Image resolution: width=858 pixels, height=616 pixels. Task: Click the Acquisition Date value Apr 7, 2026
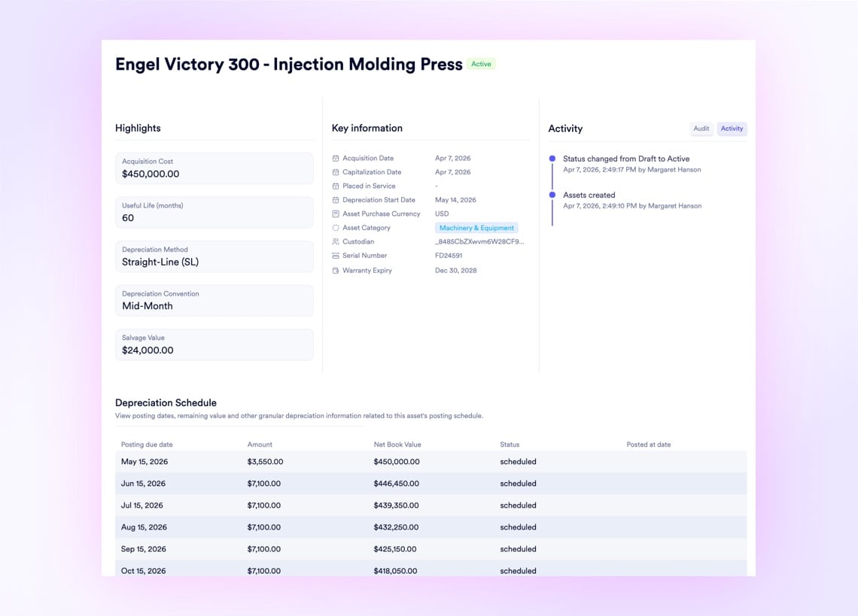pos(452,158)
